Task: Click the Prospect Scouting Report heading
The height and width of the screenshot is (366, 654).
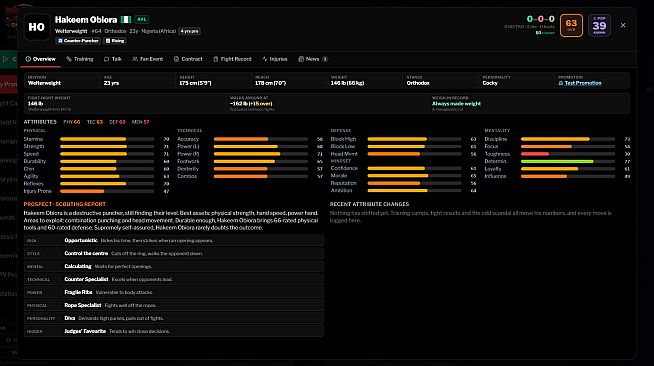Action: coord(65,204)
